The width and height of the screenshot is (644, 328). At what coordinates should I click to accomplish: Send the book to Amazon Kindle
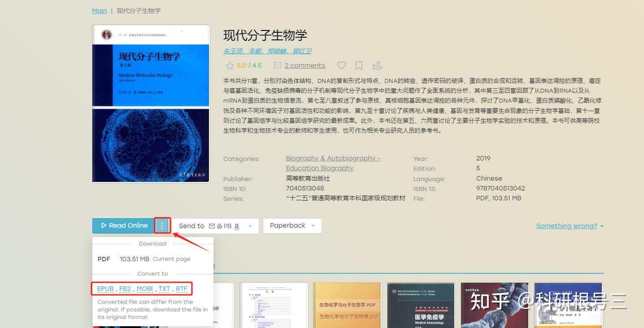(236, 225)
